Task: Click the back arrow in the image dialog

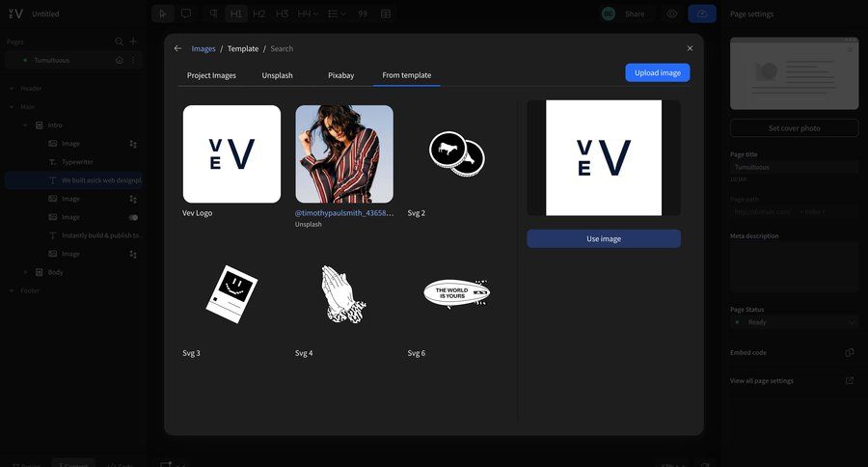Action: (177, 48)
